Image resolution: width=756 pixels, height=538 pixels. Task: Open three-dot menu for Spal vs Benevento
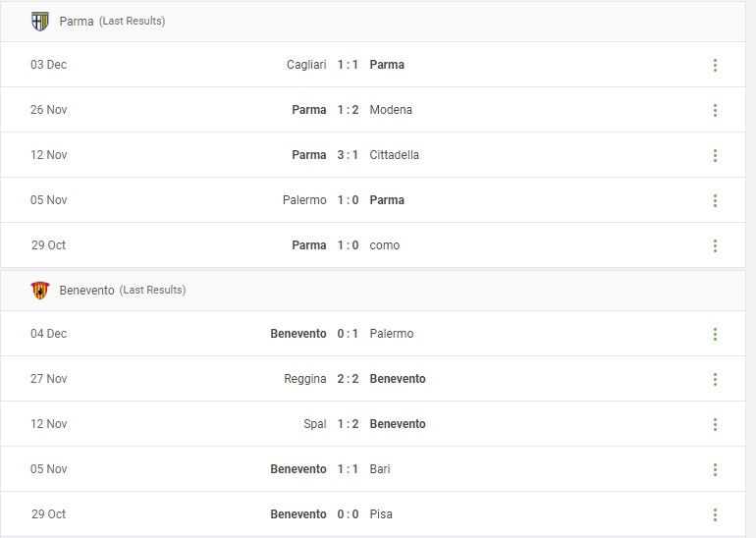715,424
